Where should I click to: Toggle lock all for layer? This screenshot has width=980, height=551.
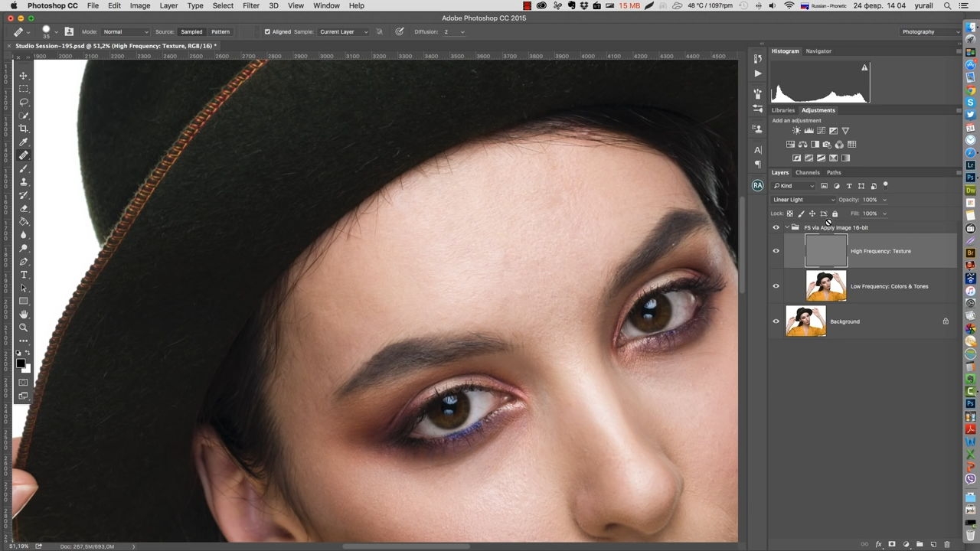pyautogui.click(x=835, y=214)
